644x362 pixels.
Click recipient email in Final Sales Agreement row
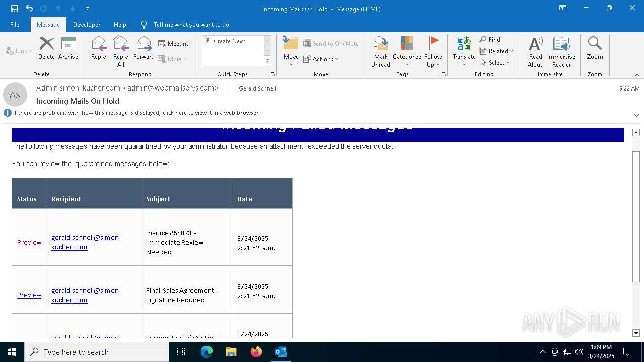pyautogui.click(x=86, y=295)
